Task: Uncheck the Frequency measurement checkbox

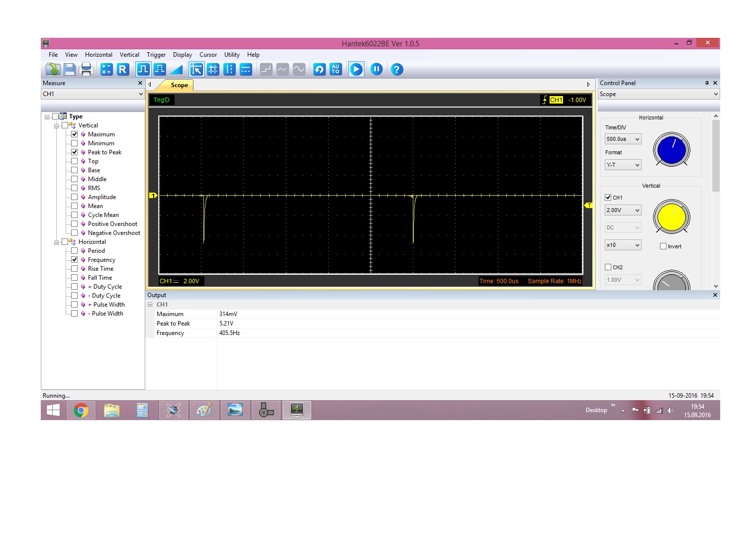Action: coord(75,260)
